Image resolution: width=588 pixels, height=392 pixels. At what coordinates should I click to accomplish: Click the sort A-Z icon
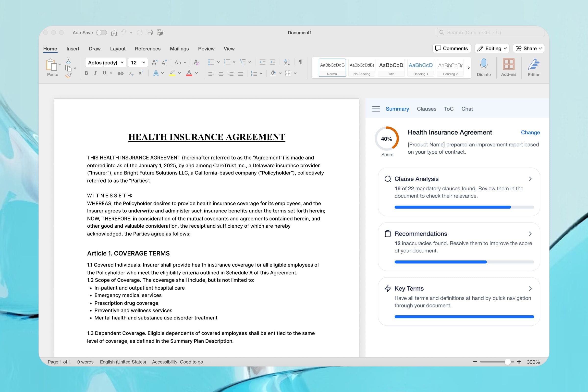click(x=287, y=62)
